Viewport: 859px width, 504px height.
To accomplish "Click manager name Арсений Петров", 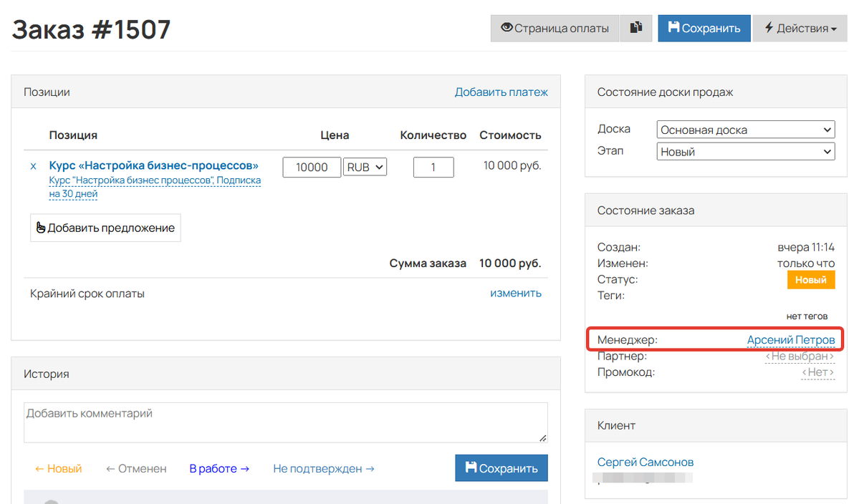I will 790,340.
